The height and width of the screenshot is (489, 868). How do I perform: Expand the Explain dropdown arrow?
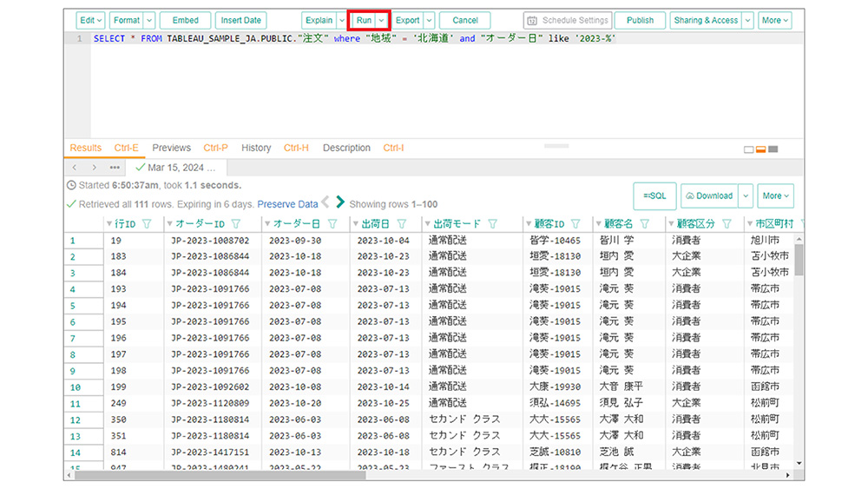tap(341, 21)
